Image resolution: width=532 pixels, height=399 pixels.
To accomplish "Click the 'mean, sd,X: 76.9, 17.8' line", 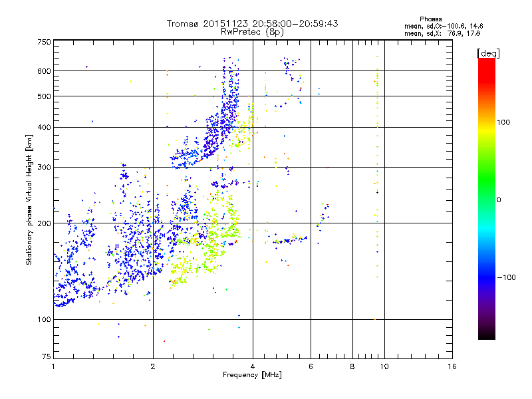I will 442,33.
